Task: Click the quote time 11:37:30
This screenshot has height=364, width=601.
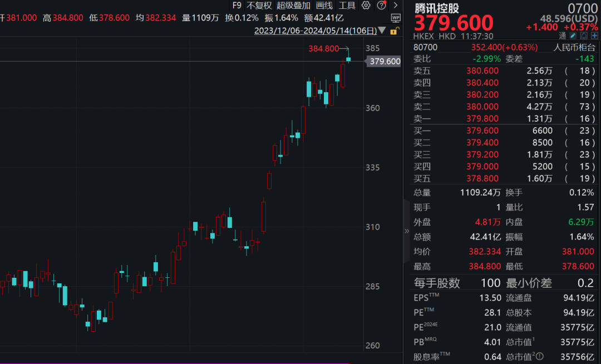Action: click(x=477, y=36)
